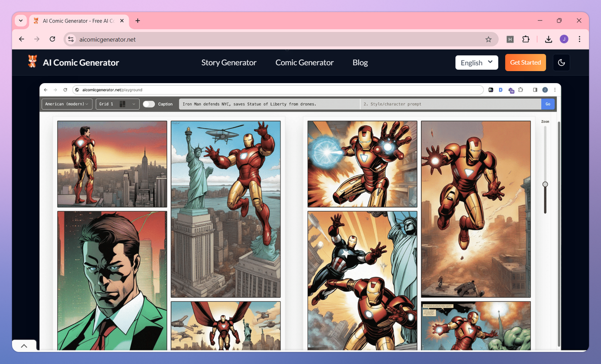
Task: Click the back navigation arrow
Action: pos(21,39)
